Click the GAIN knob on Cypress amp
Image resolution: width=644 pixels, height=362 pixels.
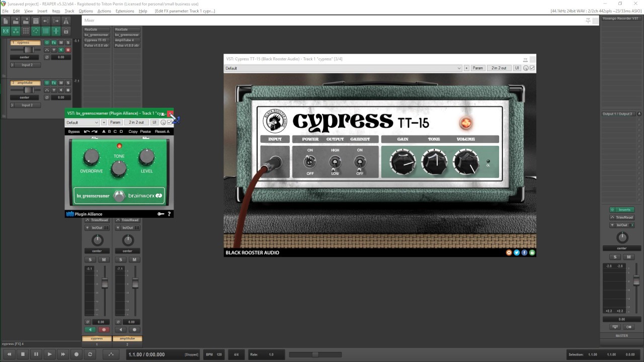[x=403, y=161]
